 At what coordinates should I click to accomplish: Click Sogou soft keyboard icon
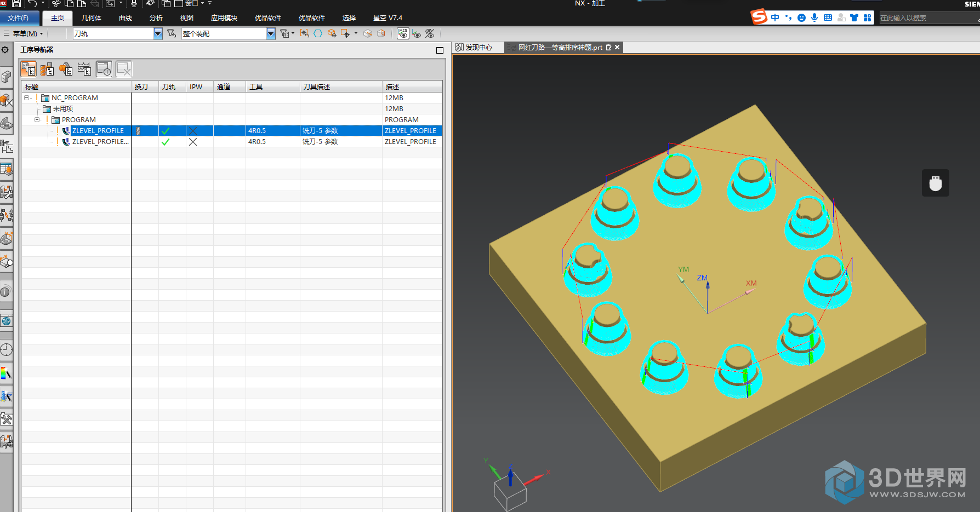[828, 18]
